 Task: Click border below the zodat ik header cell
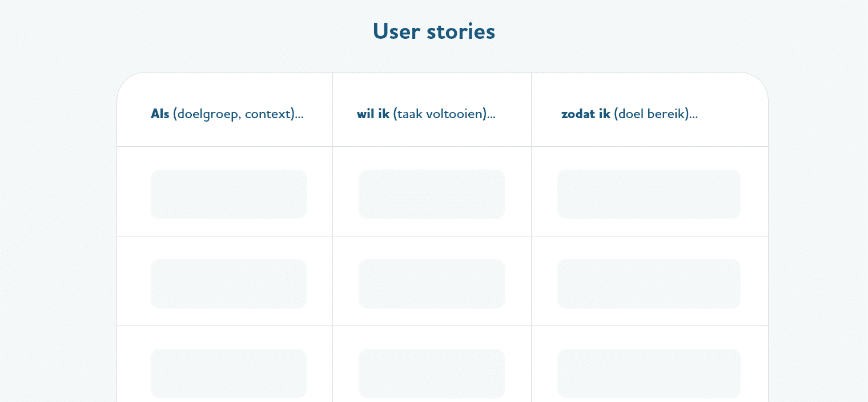pos(650,147)
